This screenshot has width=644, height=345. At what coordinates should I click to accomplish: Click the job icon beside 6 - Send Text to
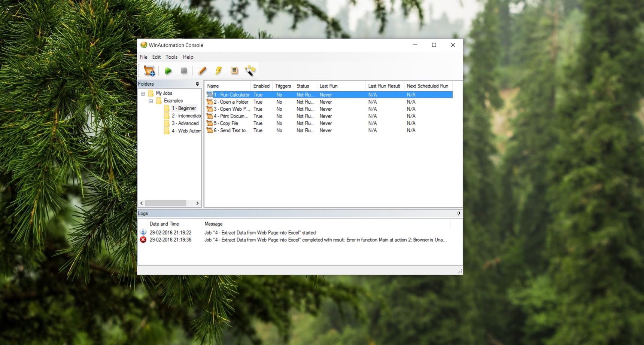point(210,130)
